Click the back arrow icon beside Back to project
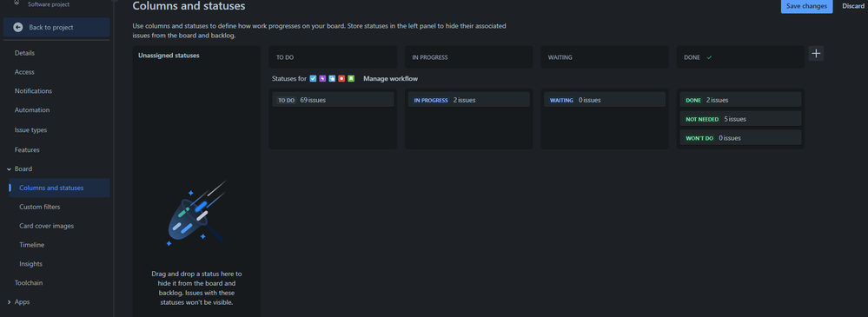 18,27
